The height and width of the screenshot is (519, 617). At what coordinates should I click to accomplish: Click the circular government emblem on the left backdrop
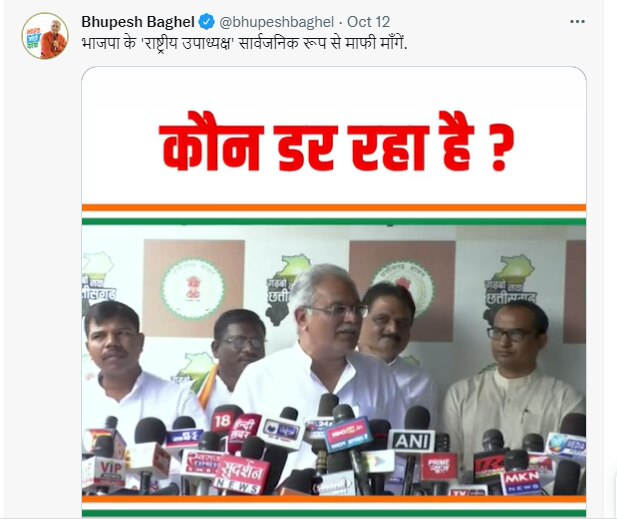pyautogui.click(x=193, y=288)
